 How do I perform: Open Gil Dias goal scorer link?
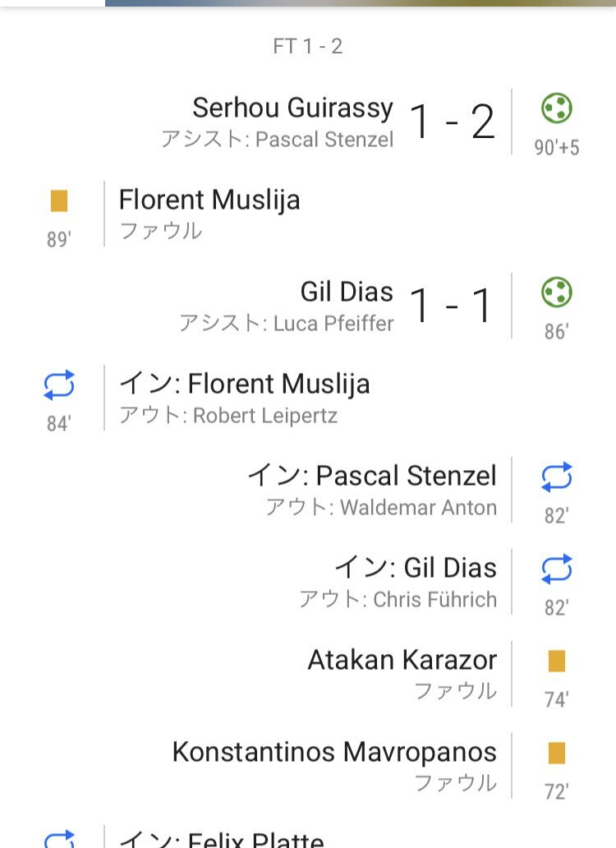(347, 292)
